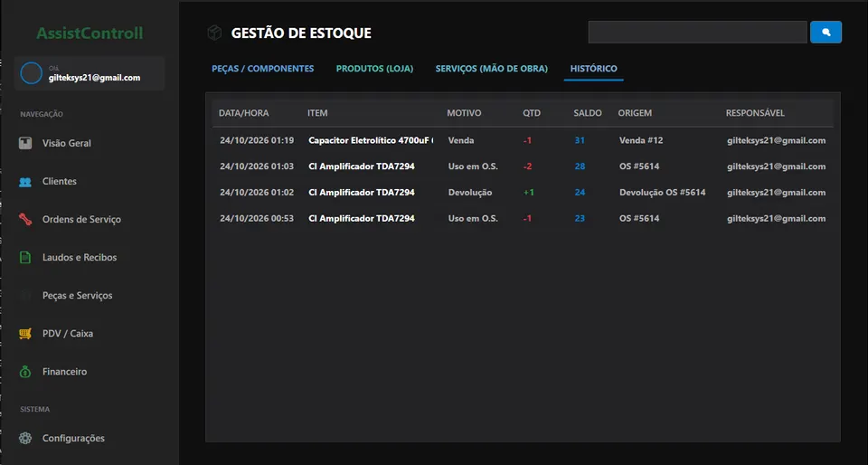Click the Devolução motive cell
This screenshot has height=465, width=868.
click(470, 193)
